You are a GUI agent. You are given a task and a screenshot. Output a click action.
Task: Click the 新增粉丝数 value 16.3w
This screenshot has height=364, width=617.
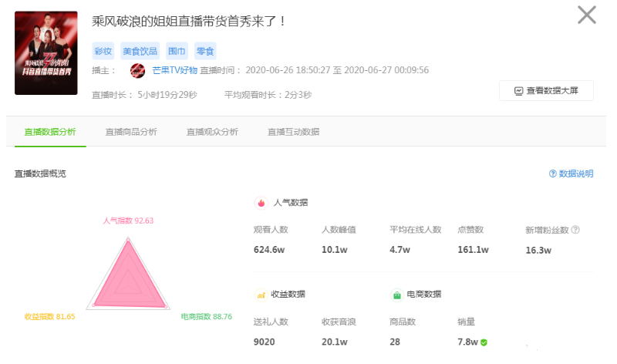tap(538, 251)
